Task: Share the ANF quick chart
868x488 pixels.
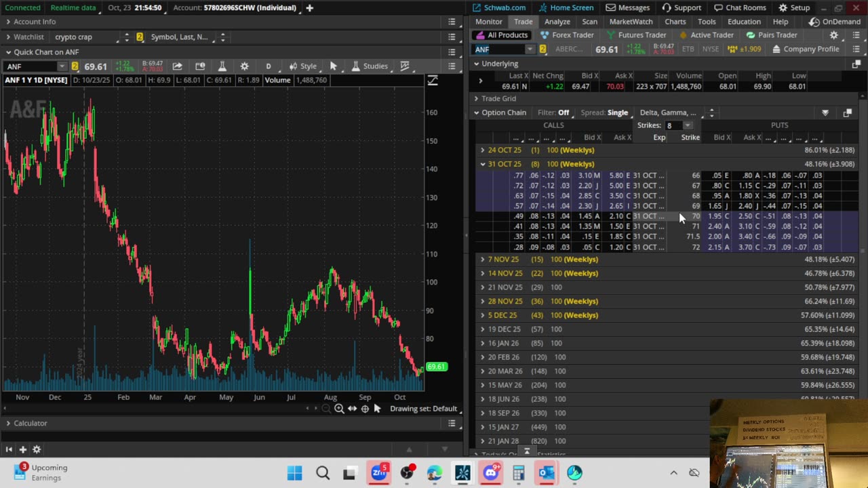Action: click(x=177, y=66)
